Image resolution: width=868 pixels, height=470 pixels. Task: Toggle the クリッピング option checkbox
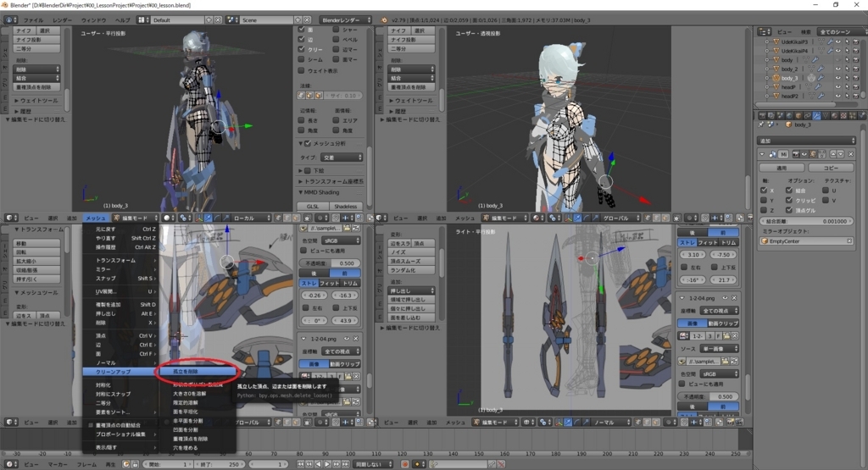point(789,200)
